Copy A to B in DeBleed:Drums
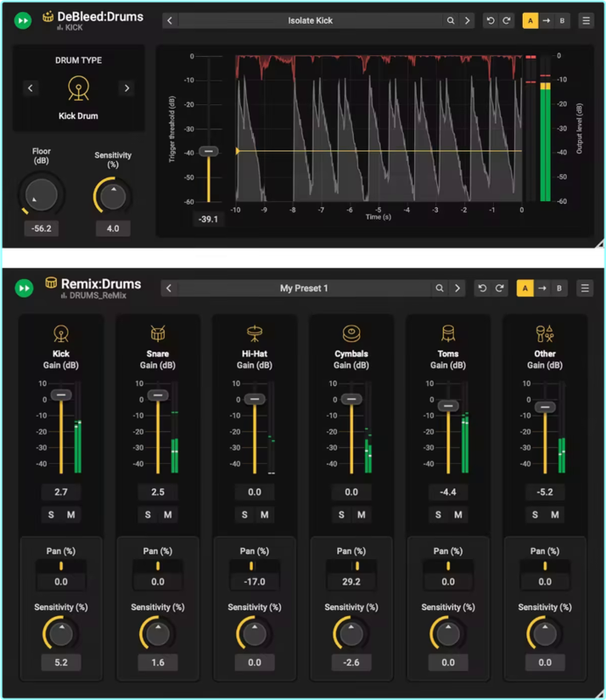This screenshot has height=700, width=606. click(x=546, y=20)
